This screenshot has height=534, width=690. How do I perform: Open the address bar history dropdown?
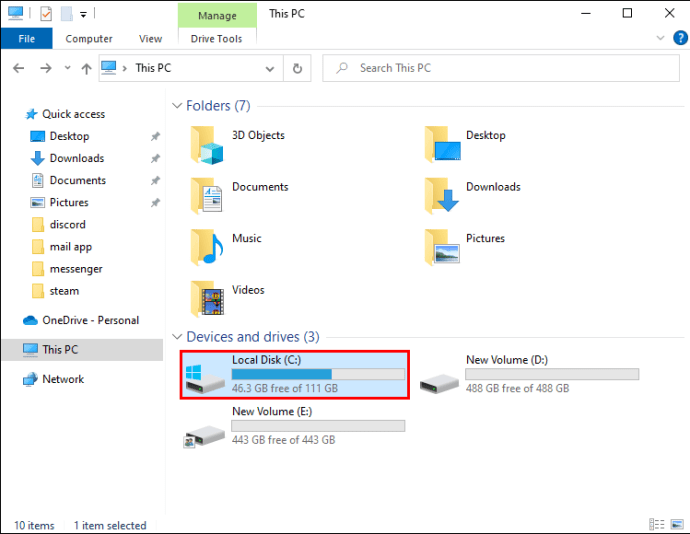coord(270,69)
